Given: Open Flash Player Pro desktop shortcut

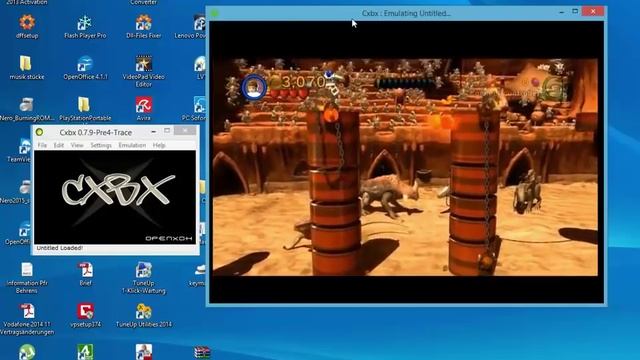Looking at the screenshot, I should [x=85, y=26].
